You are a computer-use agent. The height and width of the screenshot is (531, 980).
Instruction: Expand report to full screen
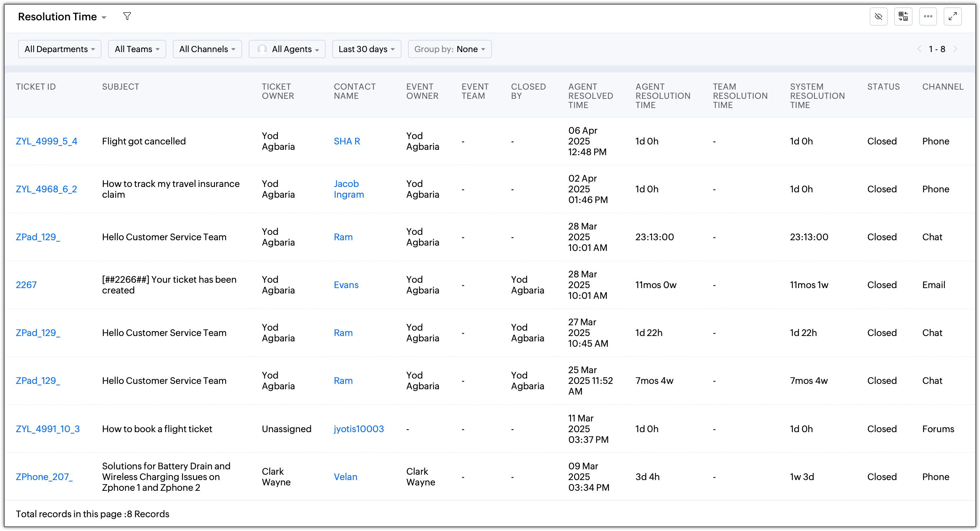[952, 16]
